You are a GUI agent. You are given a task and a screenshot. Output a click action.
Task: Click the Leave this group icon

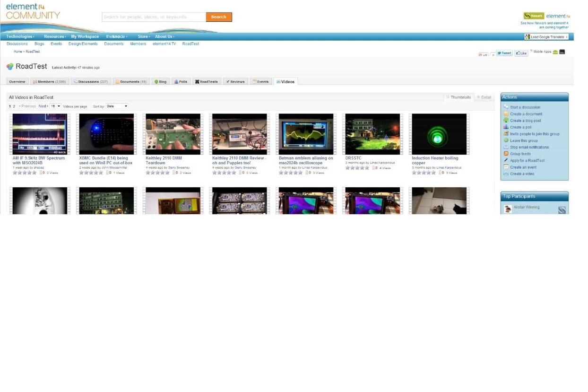pos(506,140)
